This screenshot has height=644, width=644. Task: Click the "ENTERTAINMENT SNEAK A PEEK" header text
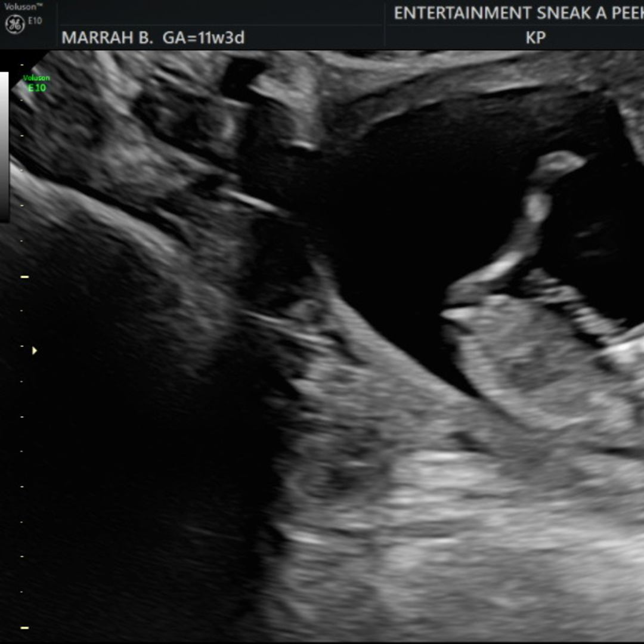pos(519,13)
